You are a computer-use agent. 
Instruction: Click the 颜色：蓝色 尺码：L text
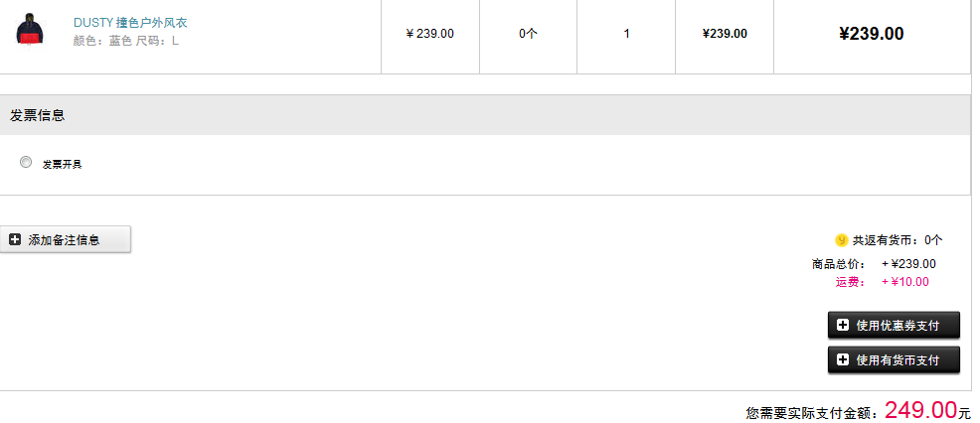tap(125, 42)
